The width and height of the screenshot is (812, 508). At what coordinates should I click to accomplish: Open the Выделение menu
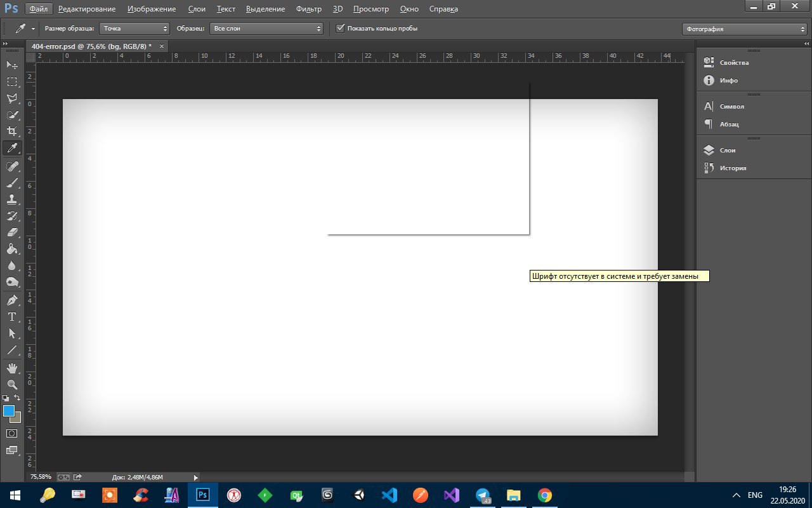coord(265,9)
